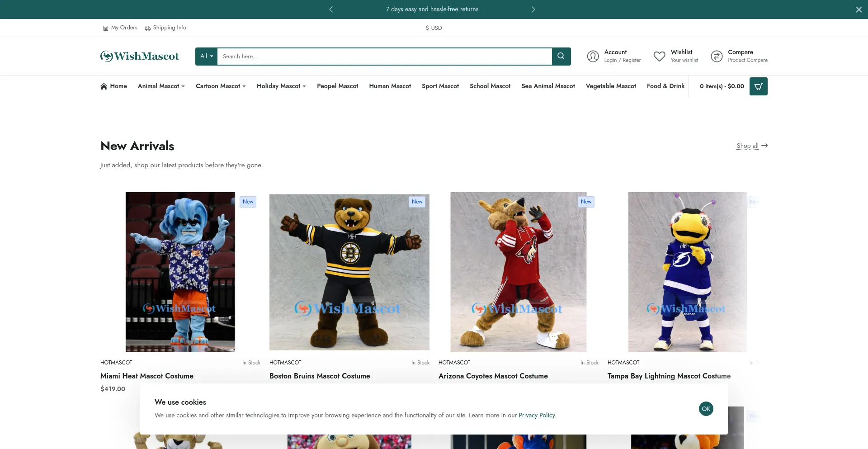Show previous announcement with left arrow
Screen dimensions: 868x449
[331, 9]
